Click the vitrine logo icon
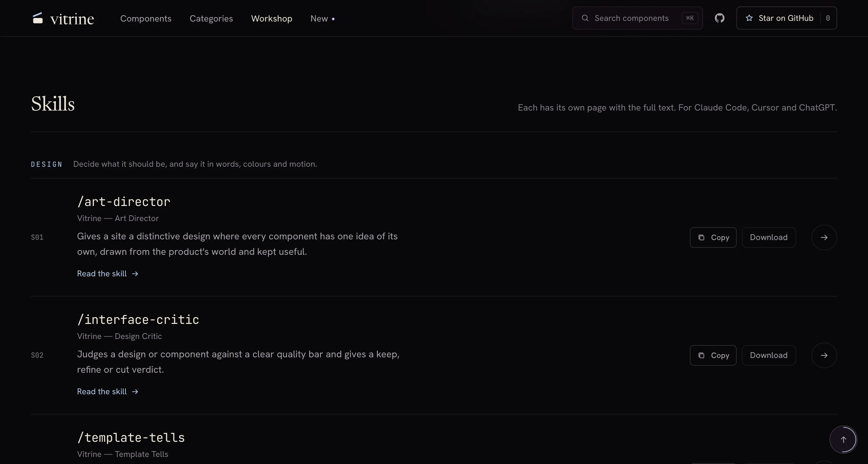Screen dimensions: 868x464 [x=38, y=18]
